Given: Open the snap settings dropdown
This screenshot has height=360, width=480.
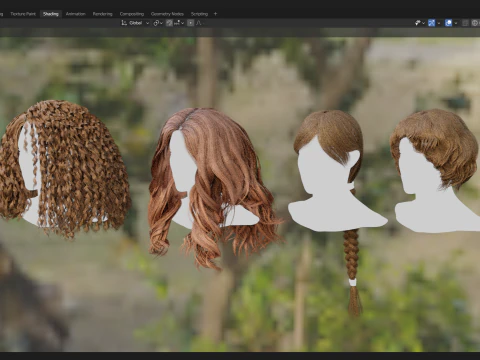Looking at the screenshot, I should tap(179, 23).
